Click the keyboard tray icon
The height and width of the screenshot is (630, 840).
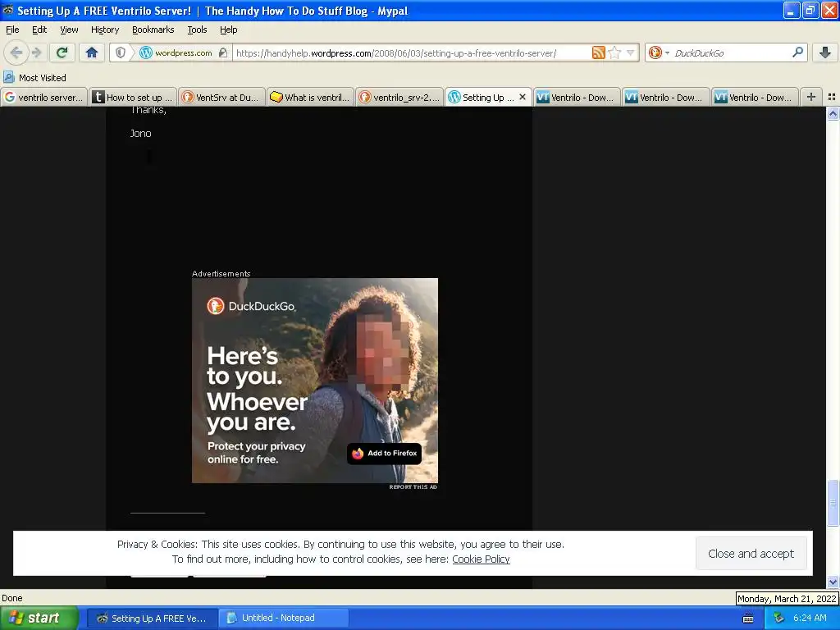click(x=748, y=619)
